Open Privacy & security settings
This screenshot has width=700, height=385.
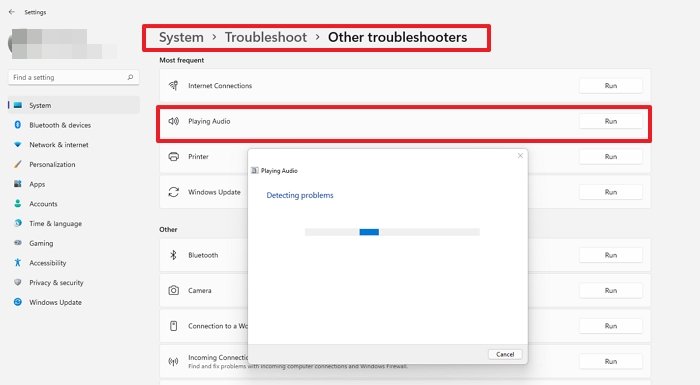74,282
